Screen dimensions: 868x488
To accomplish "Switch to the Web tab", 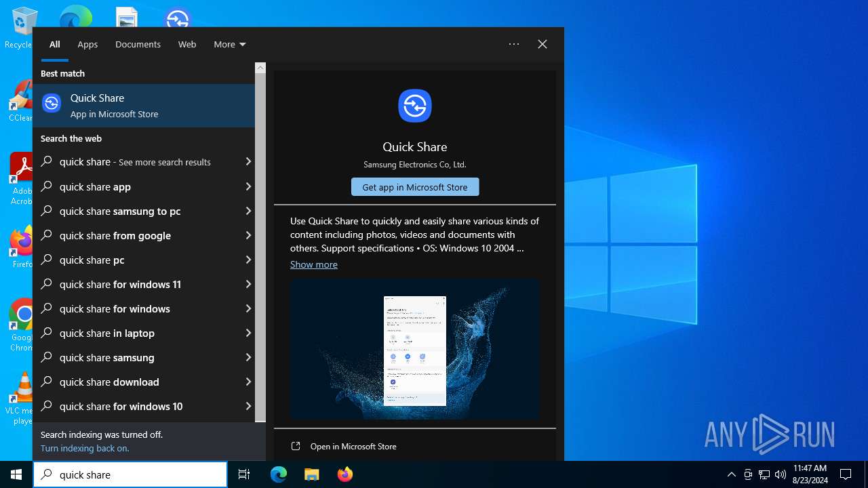I will click(x=187, y=44).
